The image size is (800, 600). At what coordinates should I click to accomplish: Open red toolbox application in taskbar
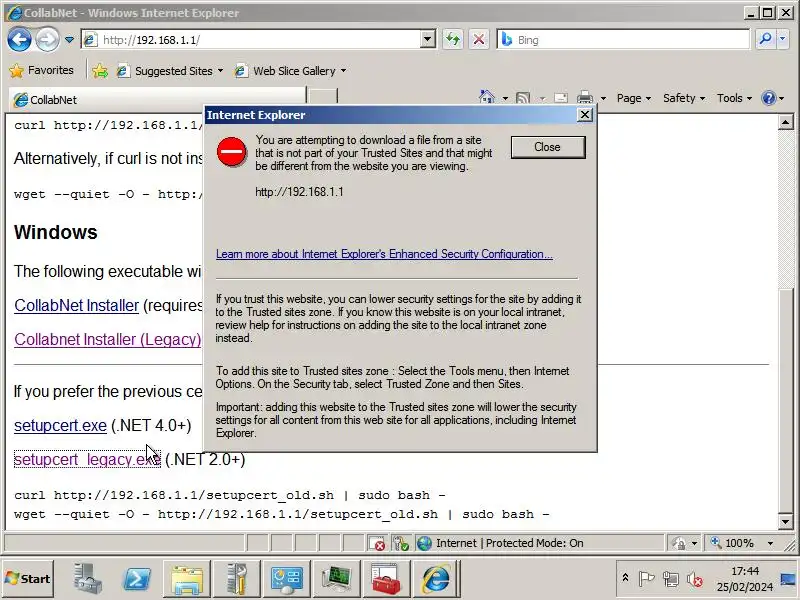[386, 579]
